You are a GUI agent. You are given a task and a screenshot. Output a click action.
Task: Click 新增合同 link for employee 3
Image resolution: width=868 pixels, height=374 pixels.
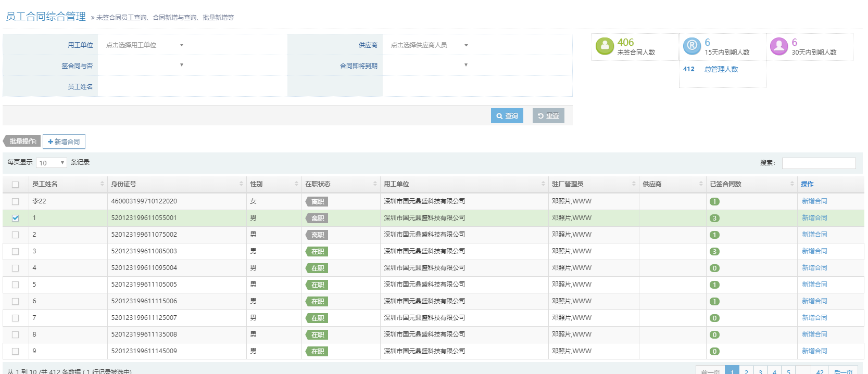click(814, 251)
